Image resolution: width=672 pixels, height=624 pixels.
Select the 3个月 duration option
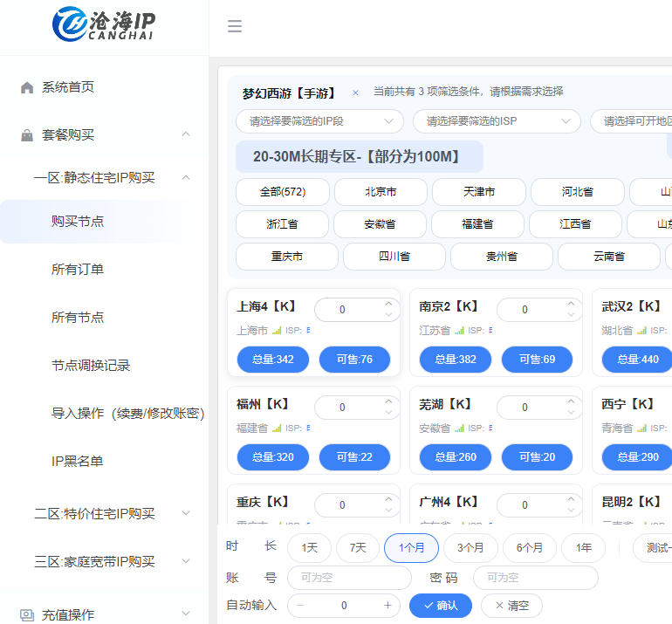tap(470, 548)
